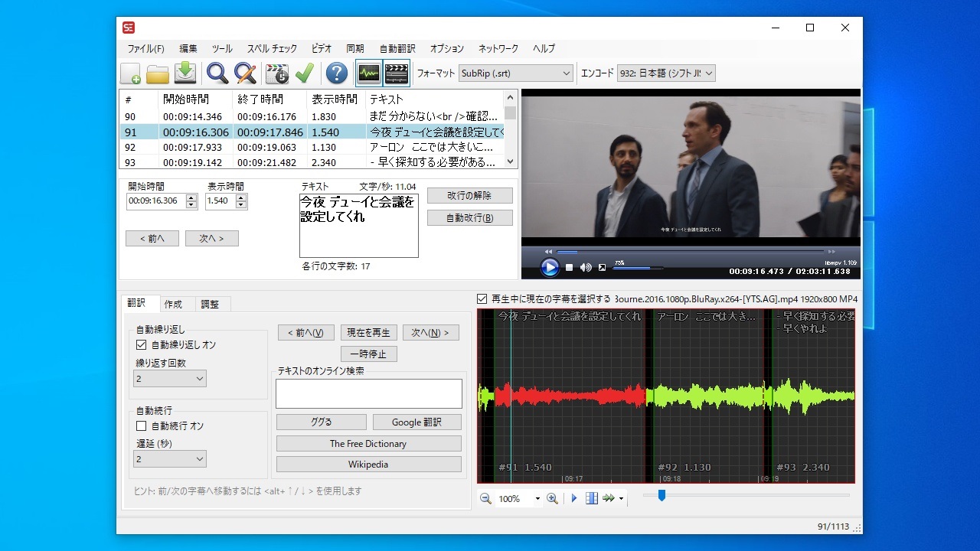Toggle the video player clapperboard icon
Screen dimensions: 980x551
(397, 73)
